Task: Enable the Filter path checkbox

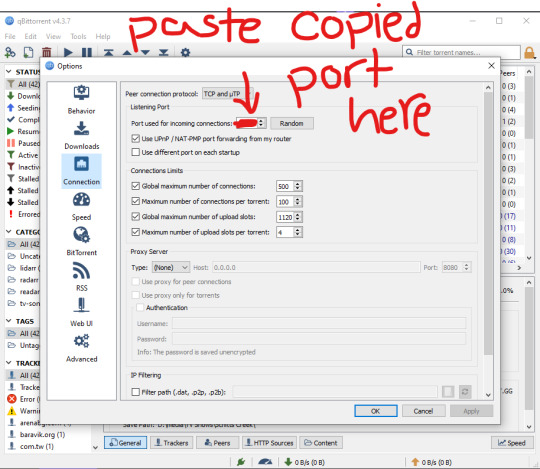Action: (136, 392)
